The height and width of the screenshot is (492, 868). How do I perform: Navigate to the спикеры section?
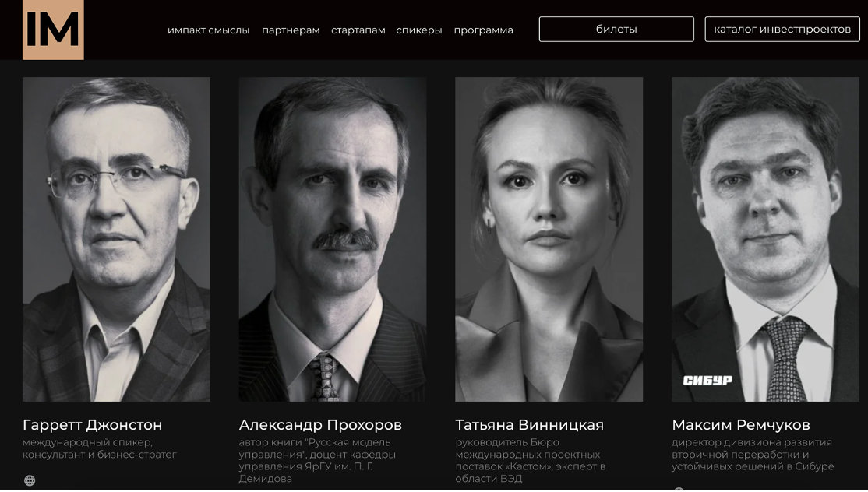(419, 30)
